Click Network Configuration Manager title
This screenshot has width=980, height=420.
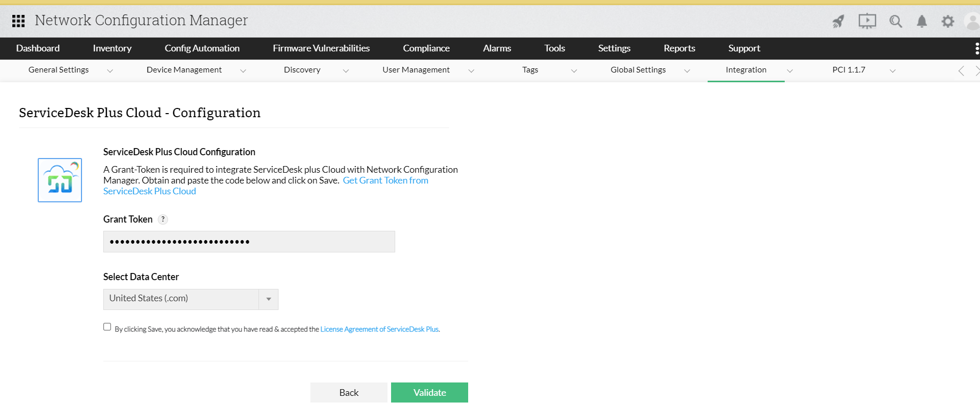point(141,21)
